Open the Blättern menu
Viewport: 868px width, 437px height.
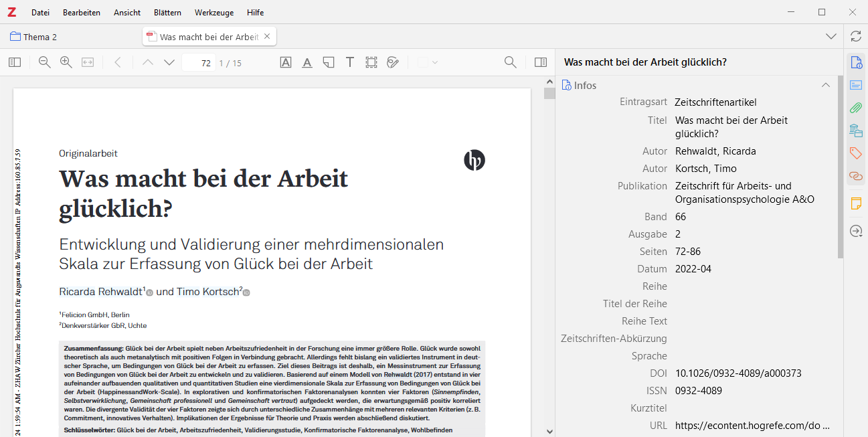(x=167, y=13)
